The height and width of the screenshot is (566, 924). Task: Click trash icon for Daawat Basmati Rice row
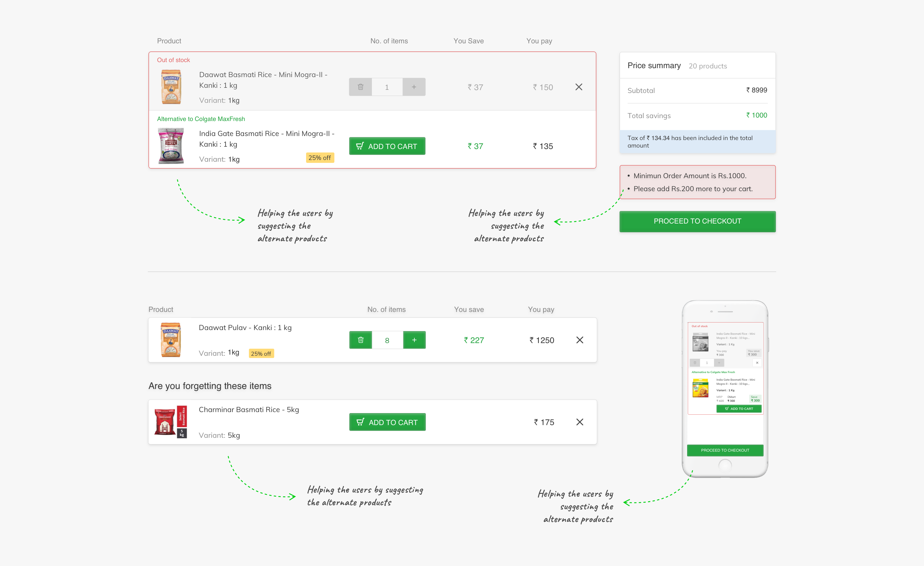[x=360, y=87]
